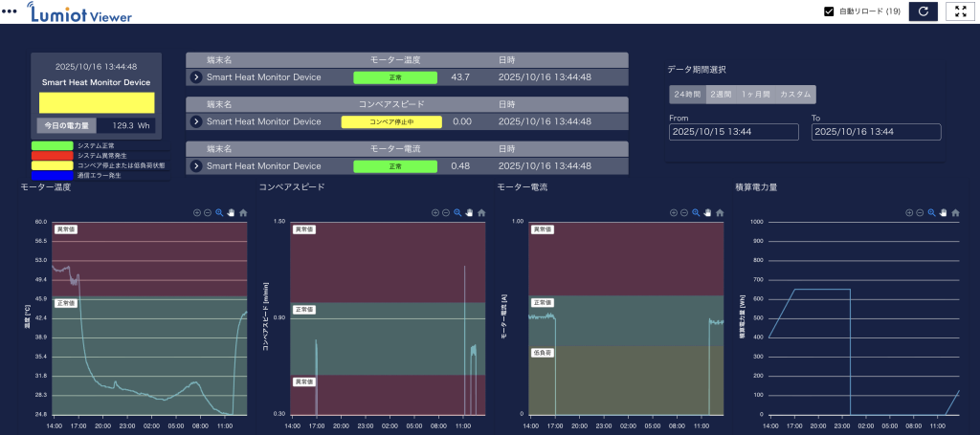
Task: Open the three-dot menu beside the Lumiot logo
Action: pos(10,11)
